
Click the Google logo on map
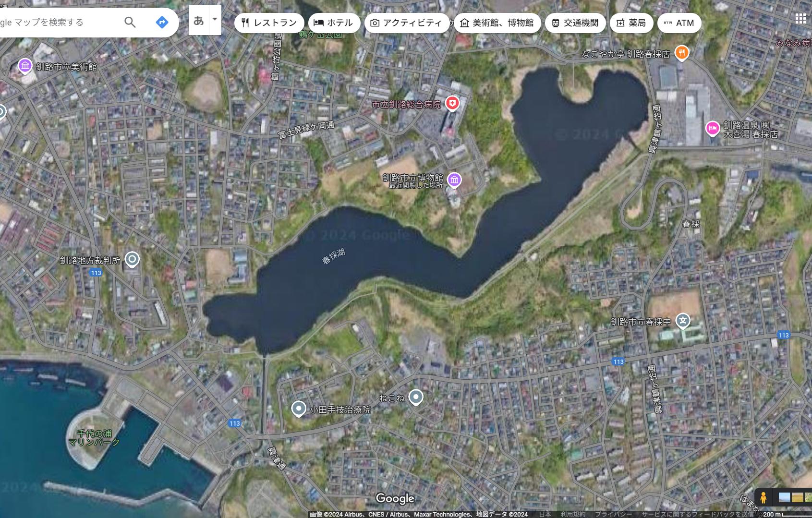pyautogui.click(x=395, y=499)
